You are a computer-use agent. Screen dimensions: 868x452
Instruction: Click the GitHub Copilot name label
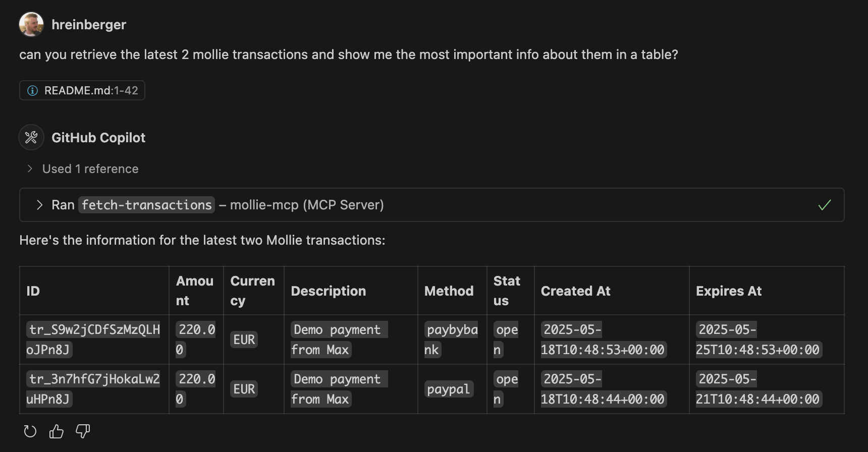pyautogui.click(x=98, y=138)
